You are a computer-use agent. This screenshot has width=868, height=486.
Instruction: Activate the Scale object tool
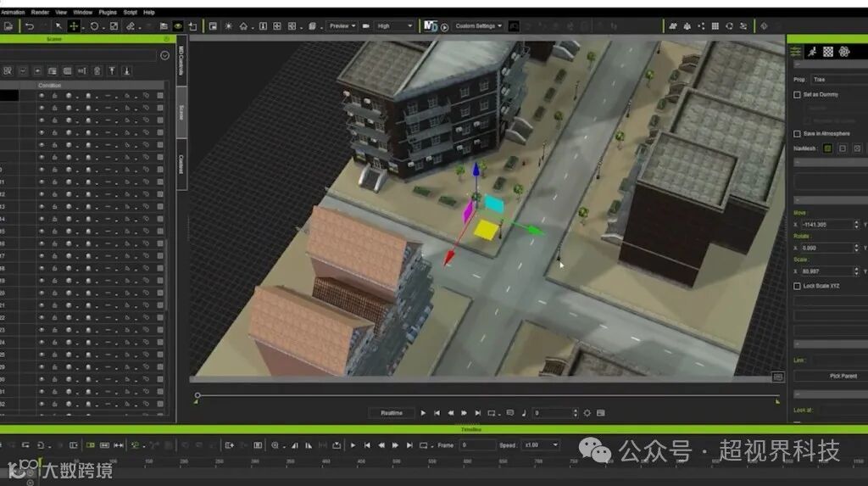[114, 26]
